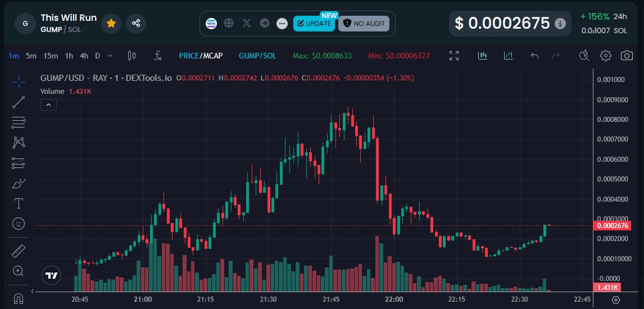Select the 1h timeframe

pyautogui.click(x=69, y=56)
